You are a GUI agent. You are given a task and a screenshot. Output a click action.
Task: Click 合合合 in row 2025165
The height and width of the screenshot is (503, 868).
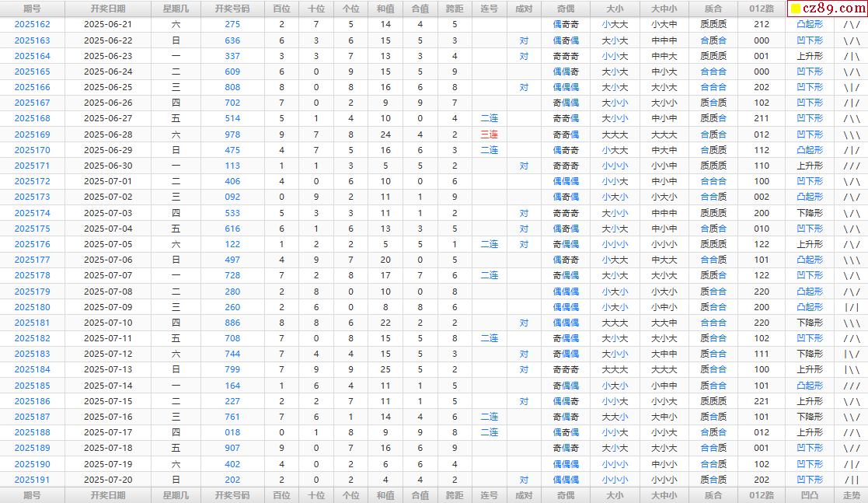(713, 72)
